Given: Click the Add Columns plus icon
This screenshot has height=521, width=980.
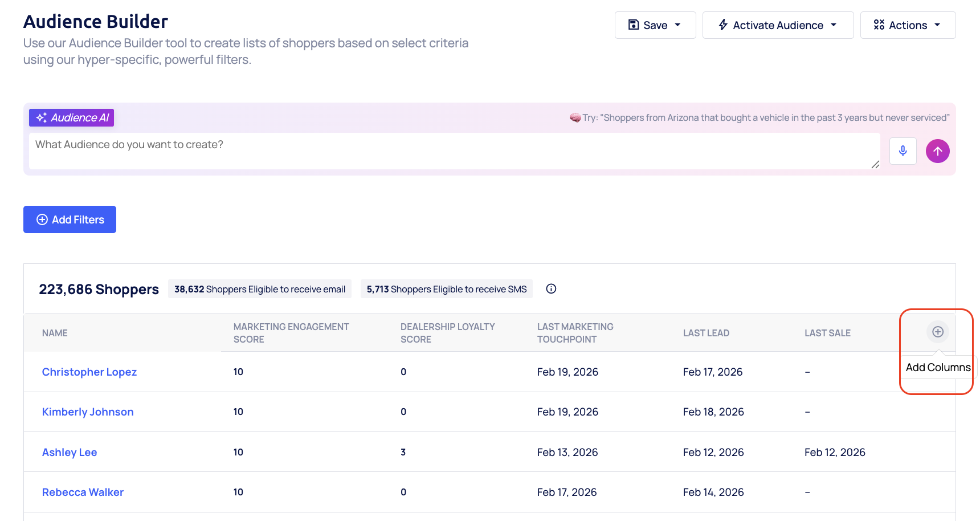Looking at the screenshot, I should 937,331.
